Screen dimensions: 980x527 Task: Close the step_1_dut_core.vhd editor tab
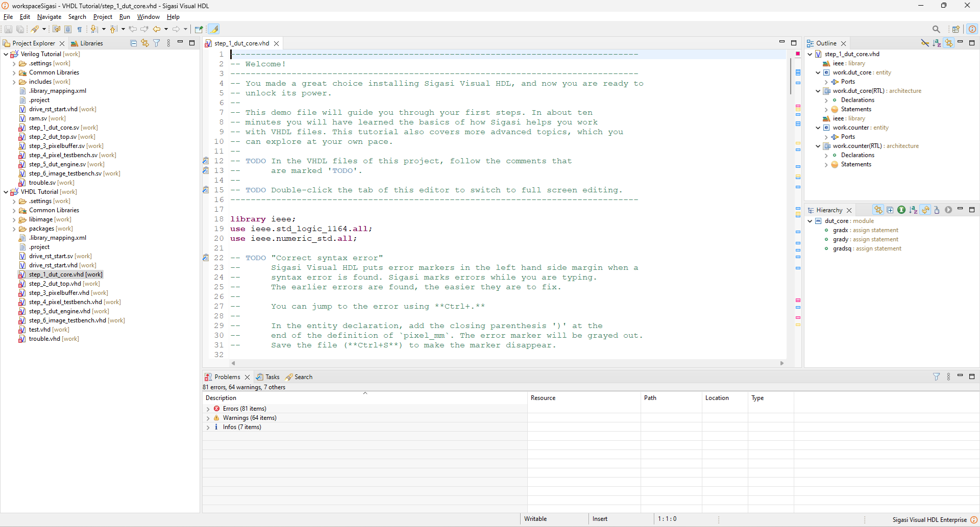[277, 43]
